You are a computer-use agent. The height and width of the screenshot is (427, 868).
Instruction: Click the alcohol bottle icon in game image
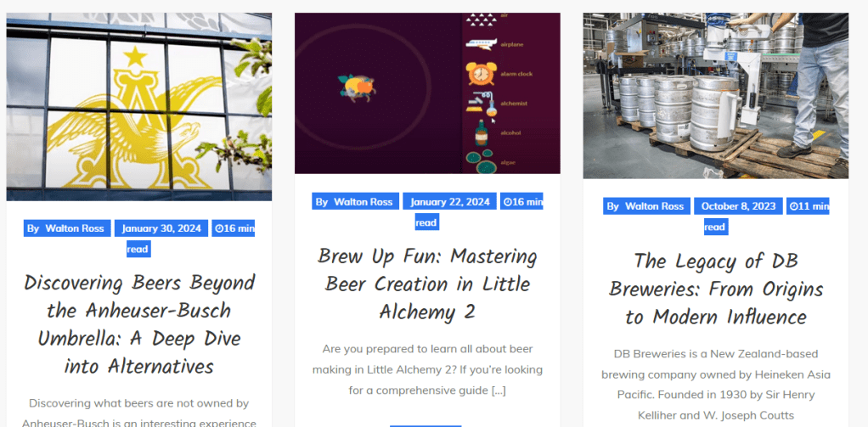[481, 133]
